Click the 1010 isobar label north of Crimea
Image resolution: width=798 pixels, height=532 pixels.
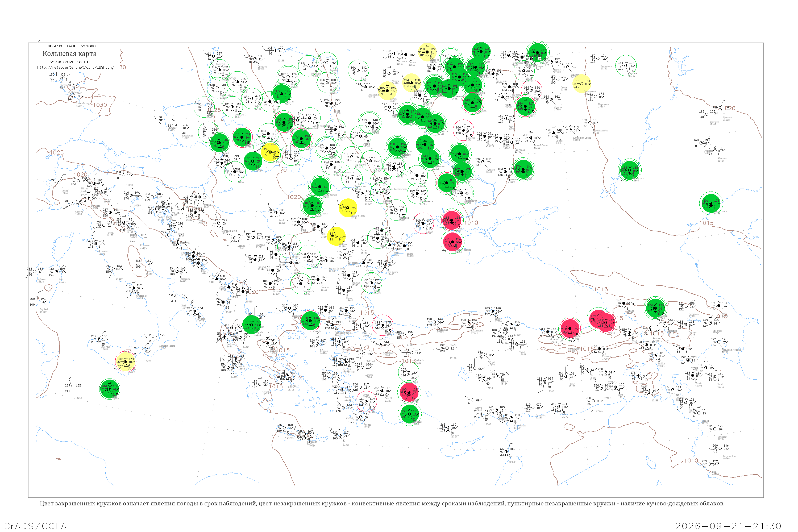point(471,223)
